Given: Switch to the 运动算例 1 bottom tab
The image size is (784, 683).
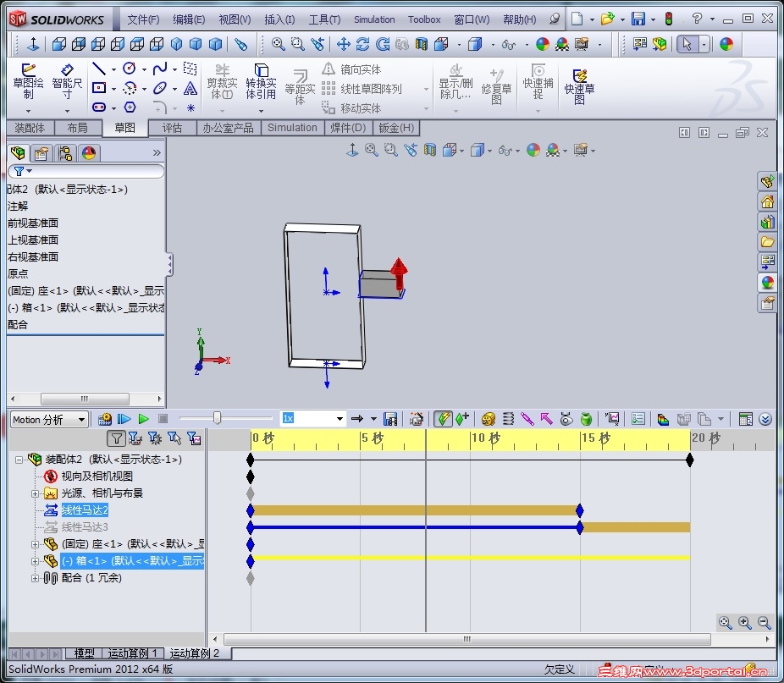Looking at the screenshot, I should coord(133,653).
